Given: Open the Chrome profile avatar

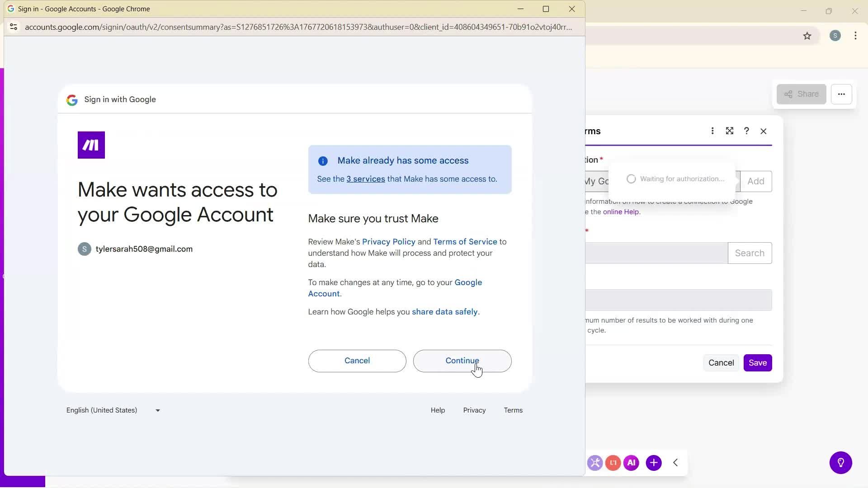Looking at the screenshot, I should [x=835, y=36].
